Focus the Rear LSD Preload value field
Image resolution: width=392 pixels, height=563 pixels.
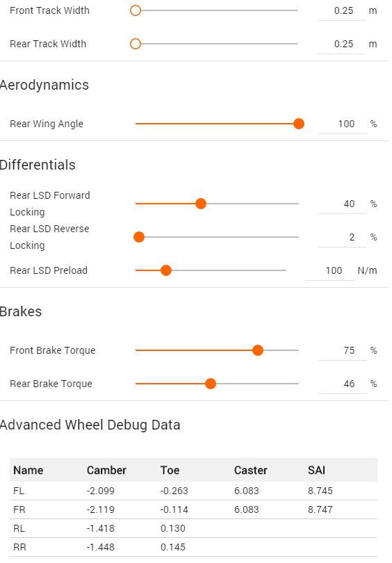(x=330, y=271)
